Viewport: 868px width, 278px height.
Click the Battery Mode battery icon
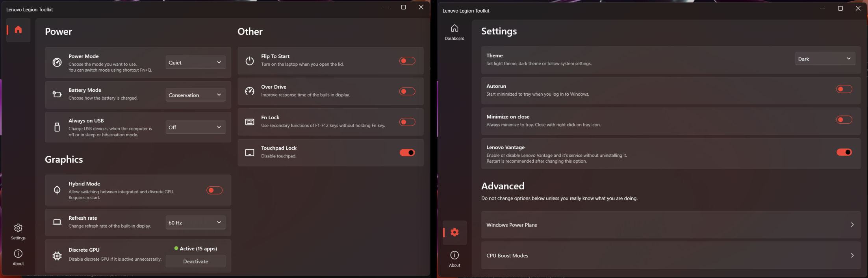point(57,95)
